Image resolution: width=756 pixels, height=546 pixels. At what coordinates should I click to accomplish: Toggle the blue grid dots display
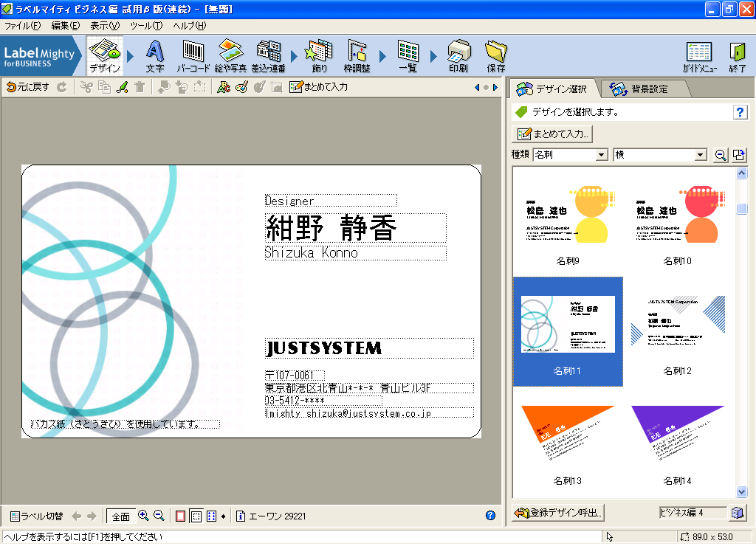(212, 516)
